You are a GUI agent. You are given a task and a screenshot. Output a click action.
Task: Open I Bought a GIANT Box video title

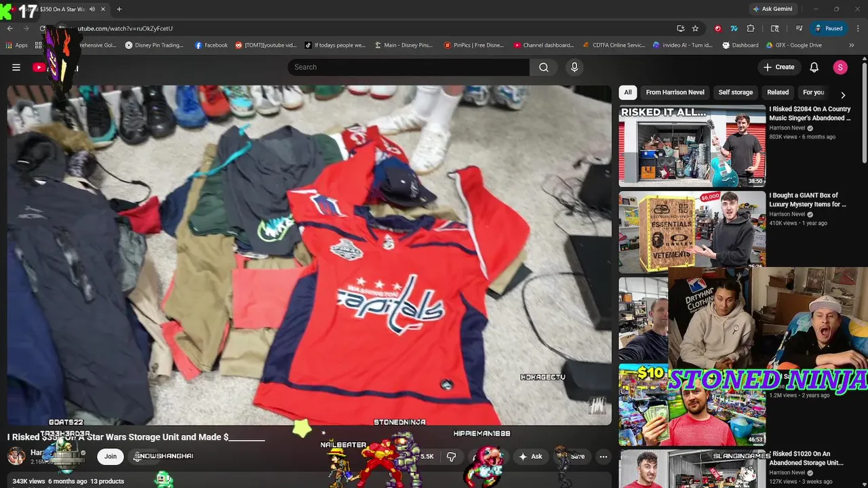(x=808, y=199)
